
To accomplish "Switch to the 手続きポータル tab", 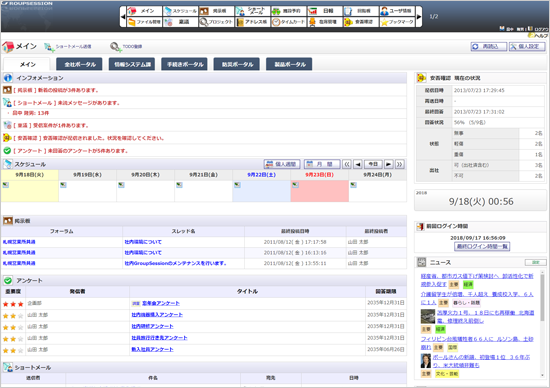I will (185, 64).
